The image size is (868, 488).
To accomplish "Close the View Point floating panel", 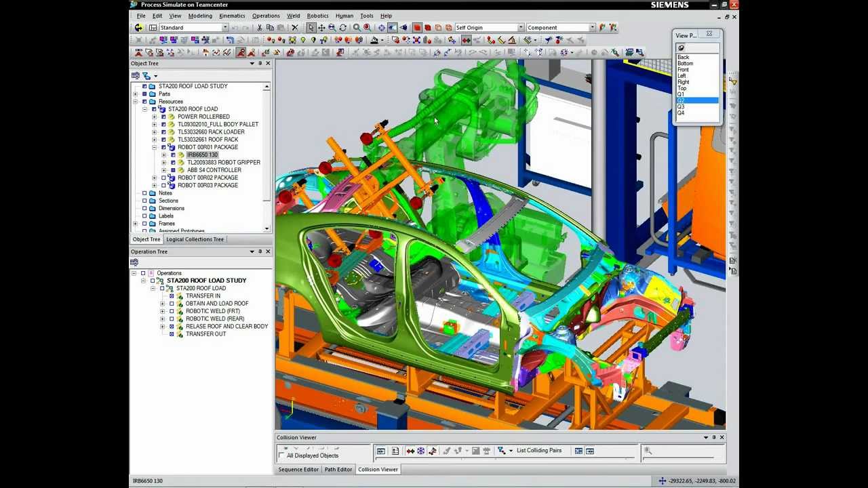I will tap(709, 34).
